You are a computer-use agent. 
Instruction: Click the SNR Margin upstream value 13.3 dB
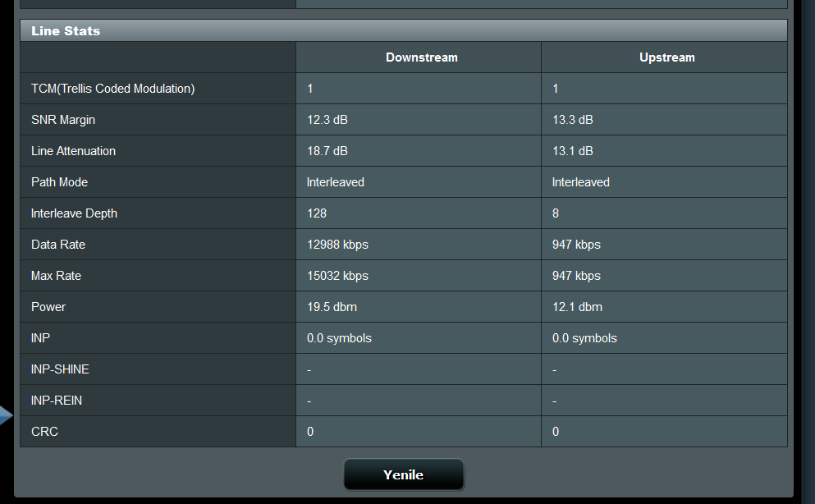[572, 120]
